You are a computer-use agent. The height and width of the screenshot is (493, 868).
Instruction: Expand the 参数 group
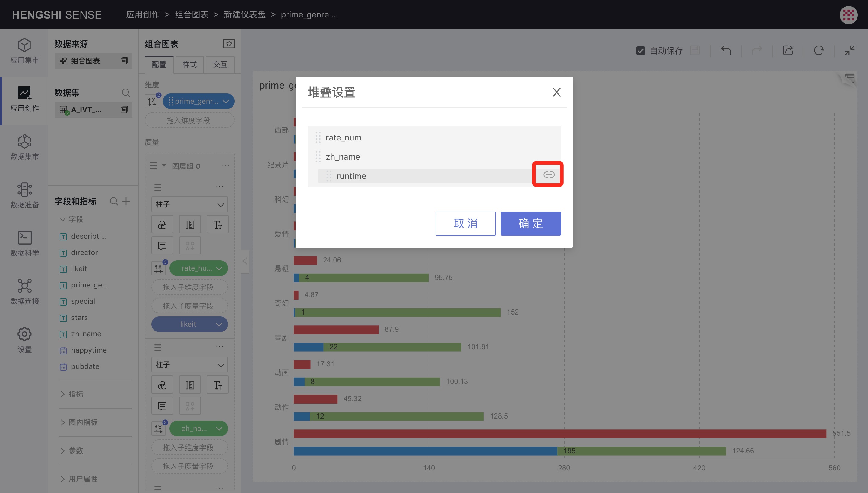tap(62, 451)
